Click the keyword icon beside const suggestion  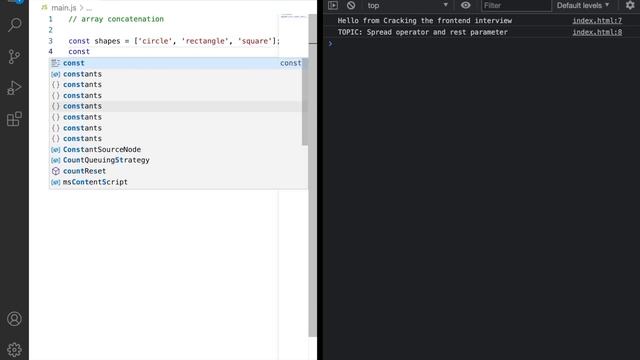tap(56, 63)
